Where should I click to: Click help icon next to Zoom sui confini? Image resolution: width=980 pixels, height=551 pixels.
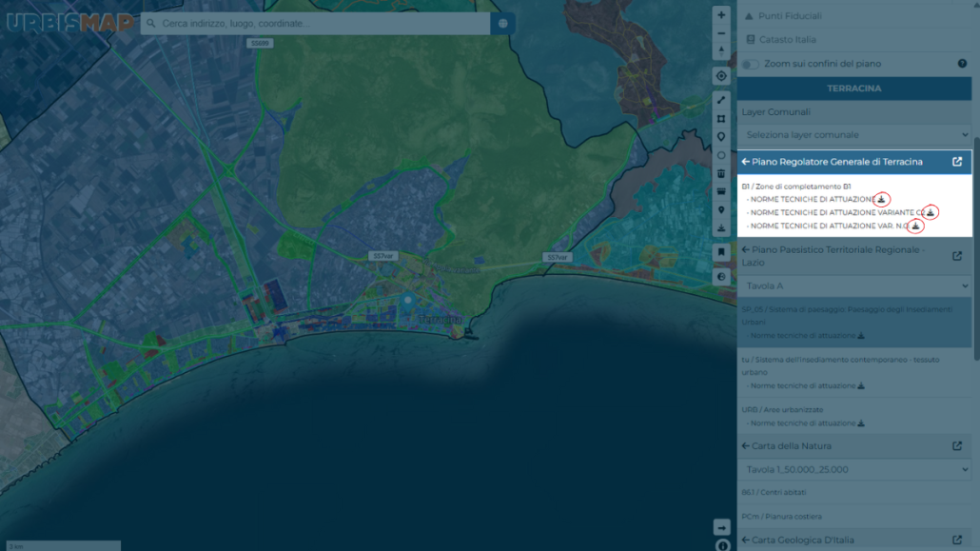tap(962, 64)
